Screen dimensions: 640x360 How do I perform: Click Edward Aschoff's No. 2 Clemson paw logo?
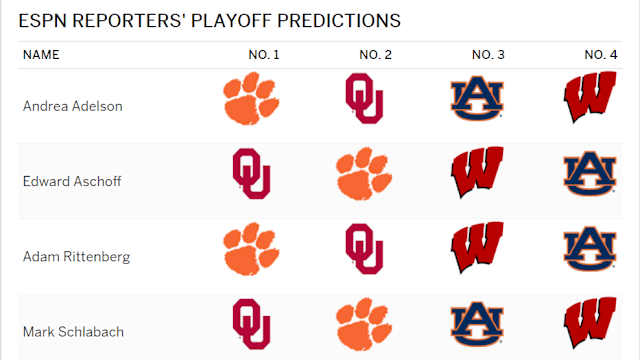pyautogui.click(x=364, y=174)
